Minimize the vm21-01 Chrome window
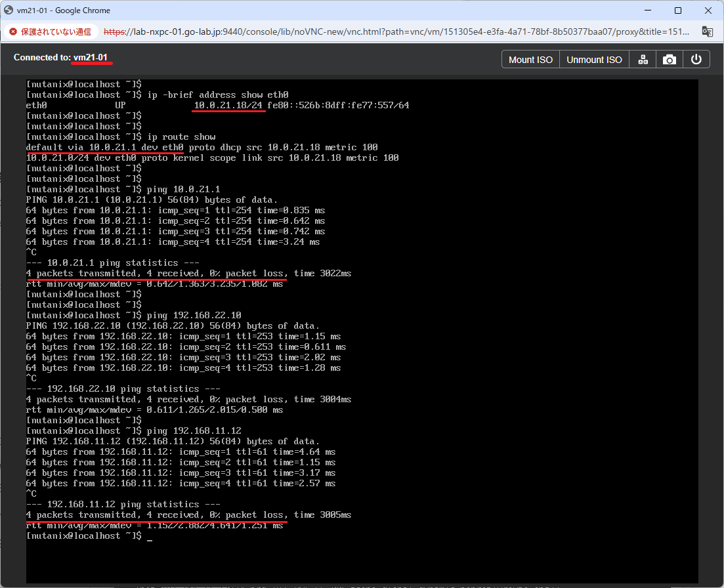Viewport: 724px width, 588px height. pos(648,10)
